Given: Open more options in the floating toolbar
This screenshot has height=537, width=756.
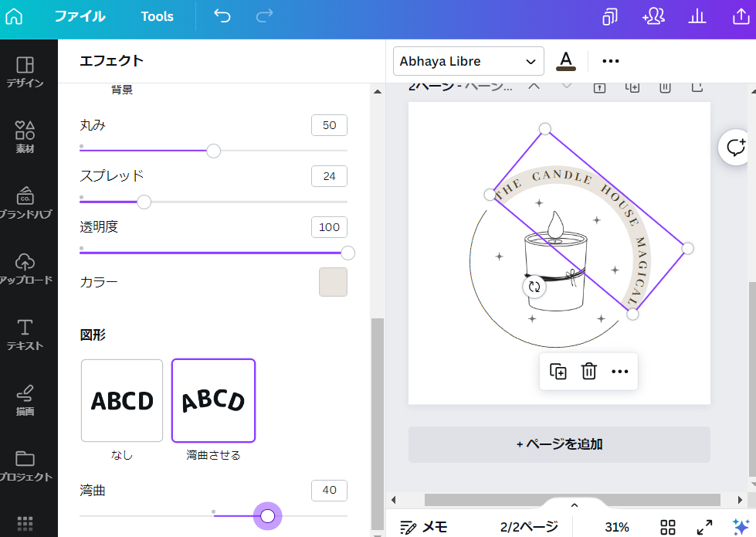Looking at the screenshot, I should 619,372.
